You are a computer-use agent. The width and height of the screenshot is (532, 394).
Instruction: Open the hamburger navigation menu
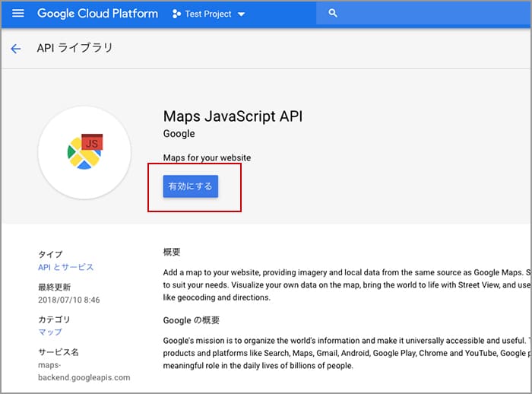pos(18,14)
